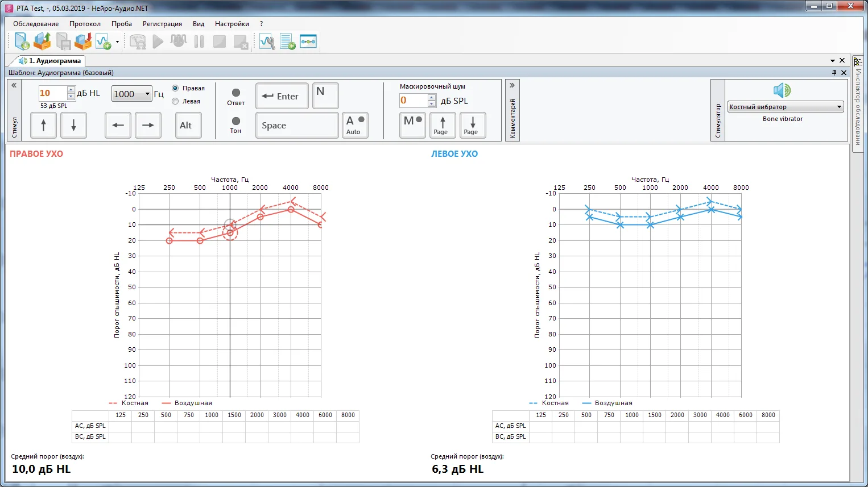Open the Протокол menu

tap(85, 24)
